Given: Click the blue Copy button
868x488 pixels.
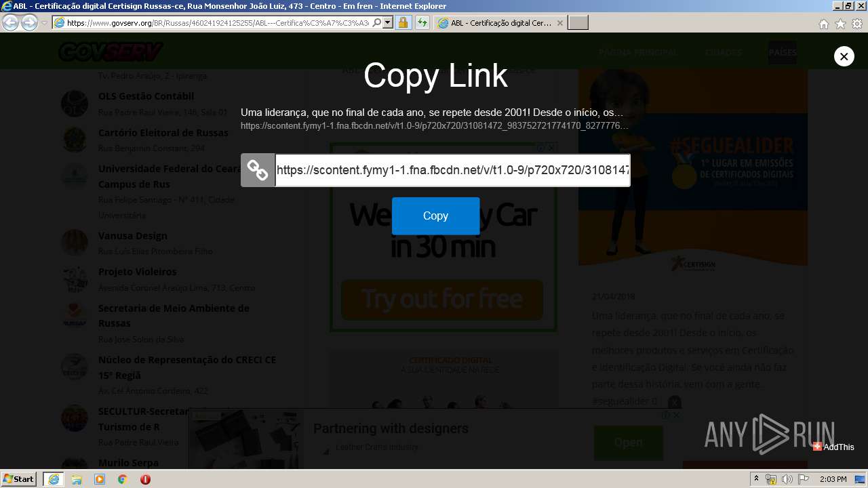Looking at the screenshot, I should 435,216.
